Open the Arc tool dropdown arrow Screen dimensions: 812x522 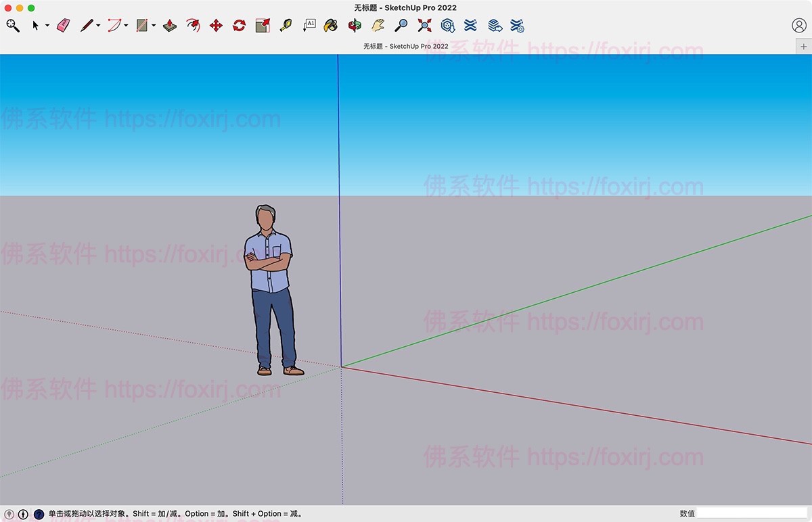pyautogui.click(x=125, y=26)
